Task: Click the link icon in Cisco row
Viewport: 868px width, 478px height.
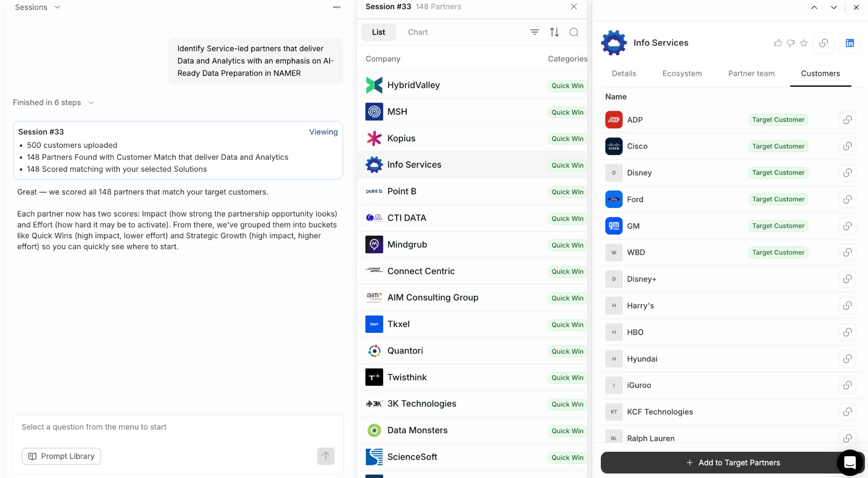Action: [x=848, y=146]
